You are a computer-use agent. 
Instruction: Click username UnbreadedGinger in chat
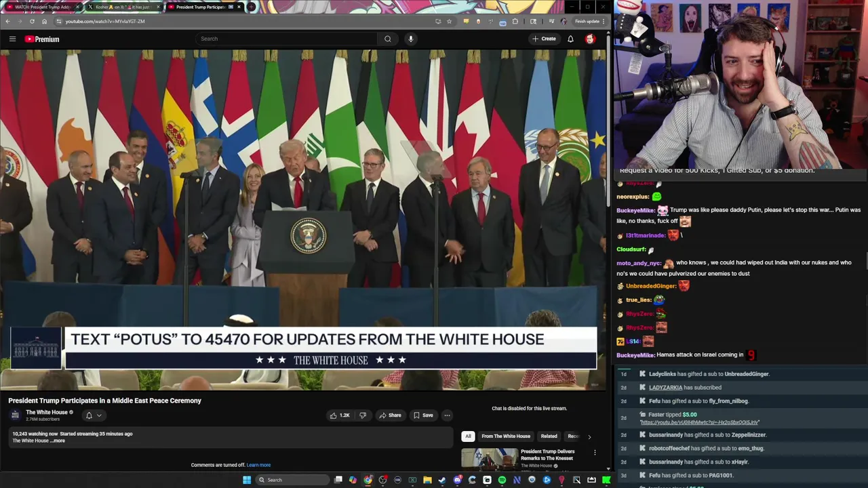pyautogui.click(x=650, y=286)
